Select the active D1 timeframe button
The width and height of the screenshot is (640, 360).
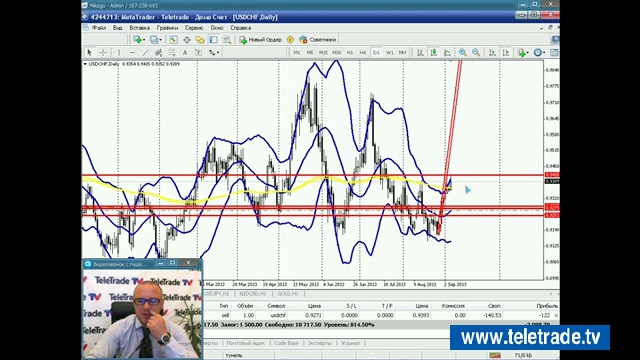coord(376,52)
